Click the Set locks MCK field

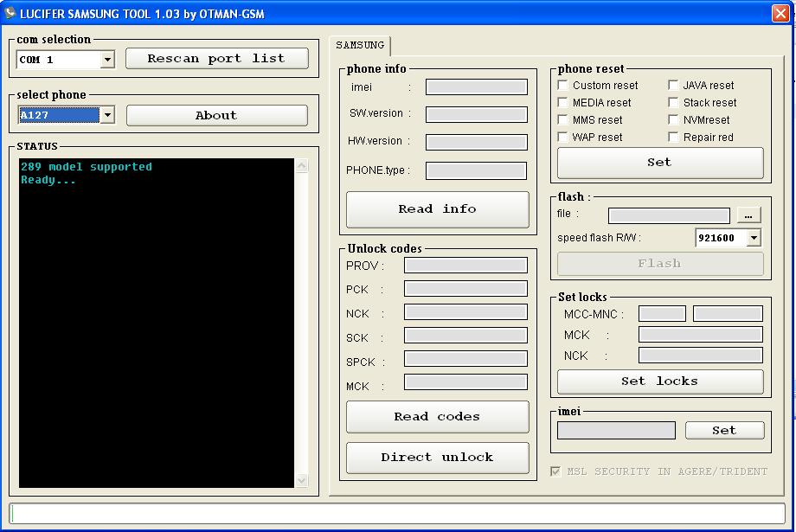[x=701, y=335]
